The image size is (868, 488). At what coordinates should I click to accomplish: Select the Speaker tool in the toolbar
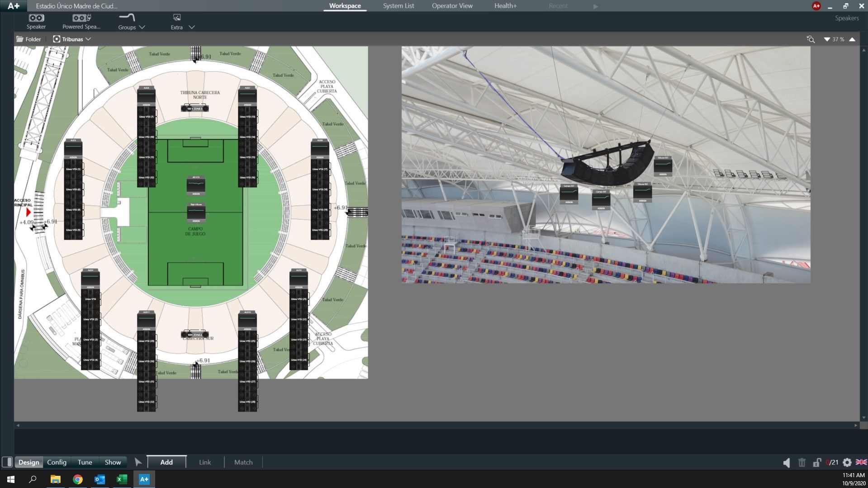[36, 20]
